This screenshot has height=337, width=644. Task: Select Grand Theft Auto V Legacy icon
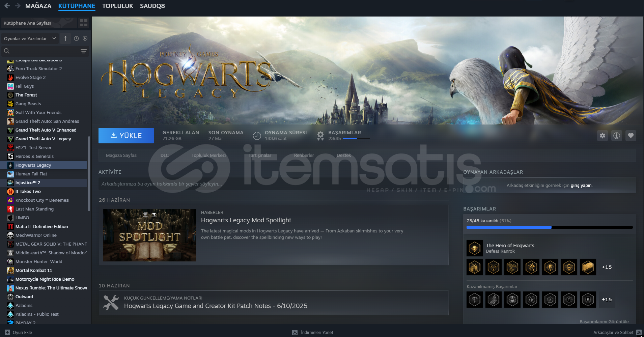(10, 139)
